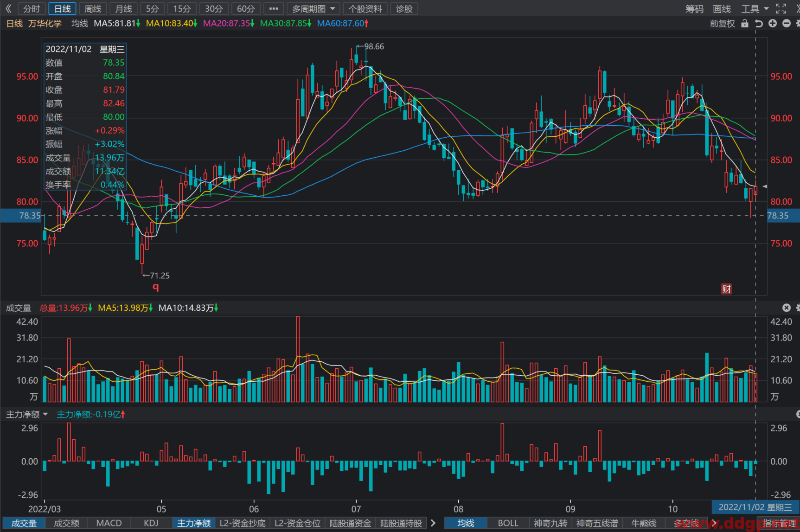Enter fullscreen using the expand arrows icon
Image resolution: width=800 pixels, height=532 pixels.
coord(781,9)
